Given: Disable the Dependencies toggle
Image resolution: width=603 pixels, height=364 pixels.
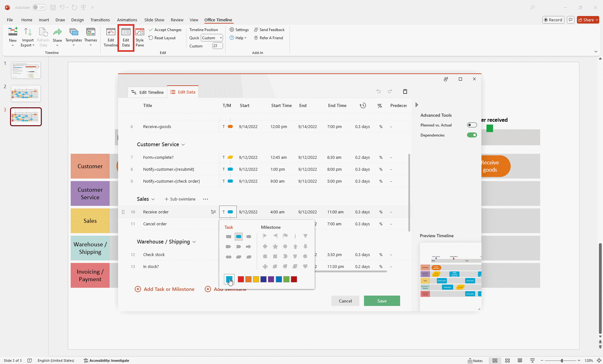Looking at the screenshot, I should point(472,135).
